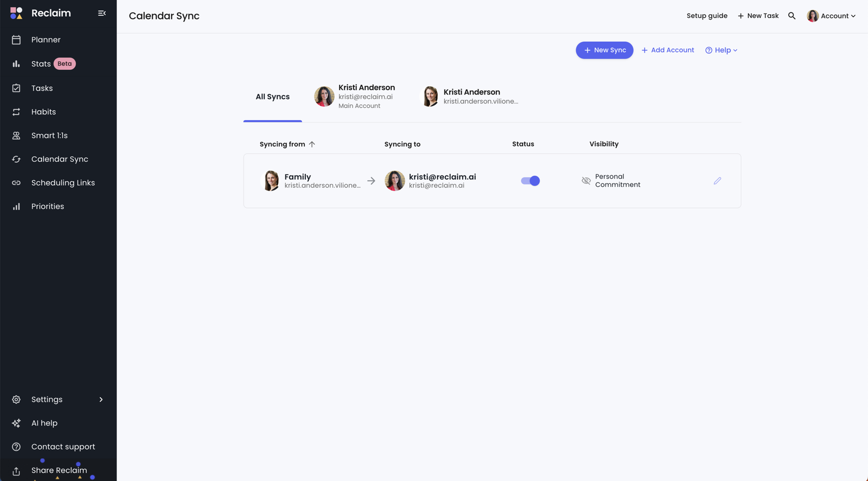Screen dimensions: 868x481
Task: Switch to the All Syncs tab
Action: (272, 97)
